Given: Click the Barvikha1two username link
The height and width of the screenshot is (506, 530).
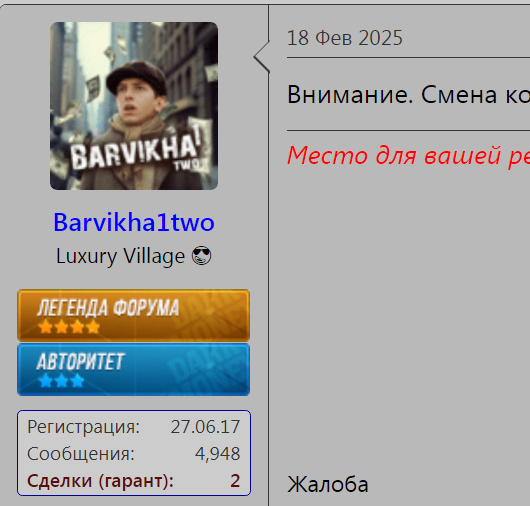Looking at the screenshot, I should pos(134,222).
